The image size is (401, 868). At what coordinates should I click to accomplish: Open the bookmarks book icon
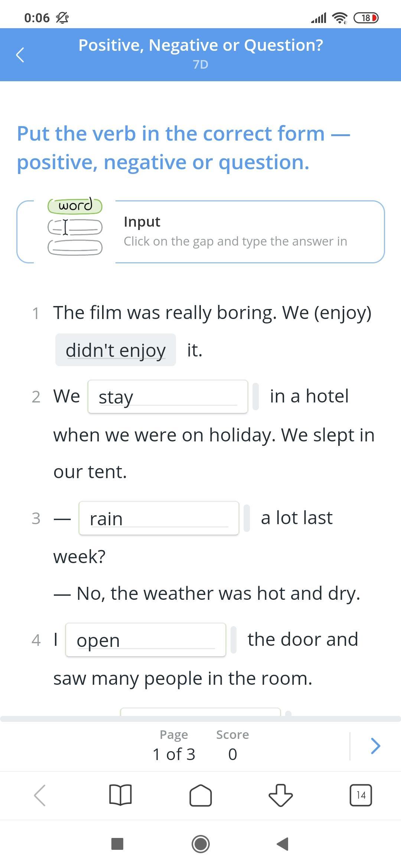[120, 795]
